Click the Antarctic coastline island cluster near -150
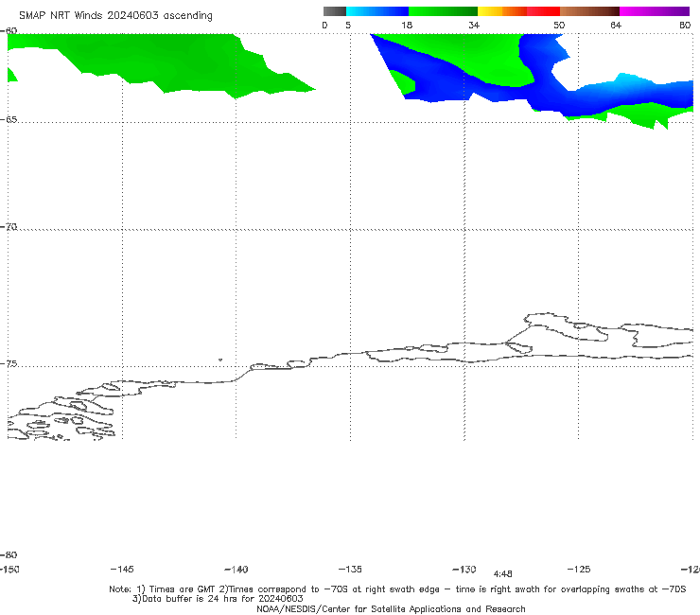This screenshot has width=700, height=615. click(61, 417)
